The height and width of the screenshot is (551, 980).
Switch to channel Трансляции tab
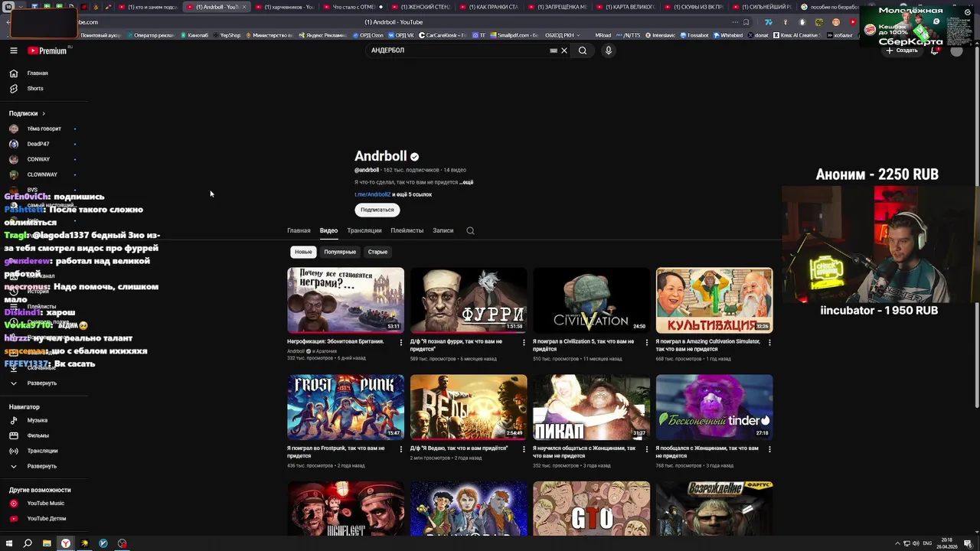364,230
